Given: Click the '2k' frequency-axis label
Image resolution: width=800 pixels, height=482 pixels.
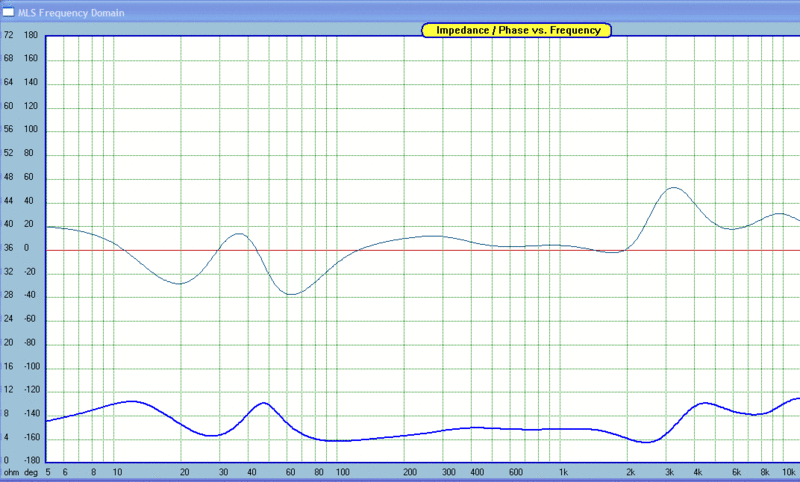Looking at the screenshot, I should [x=631, y=472].
